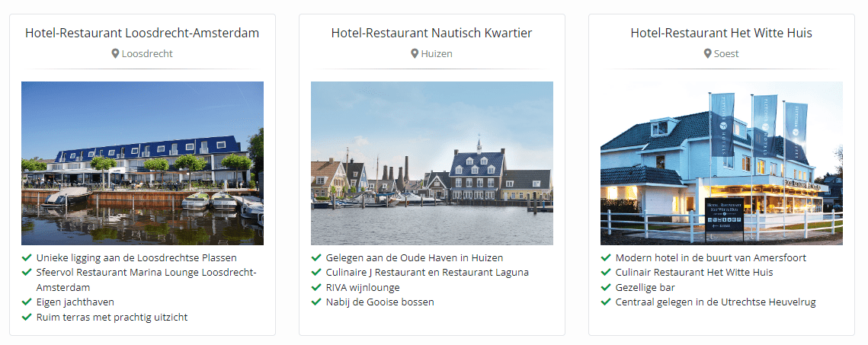Select the Soest location label
This screenshot has height=345, width=868.
pos(726,53)
